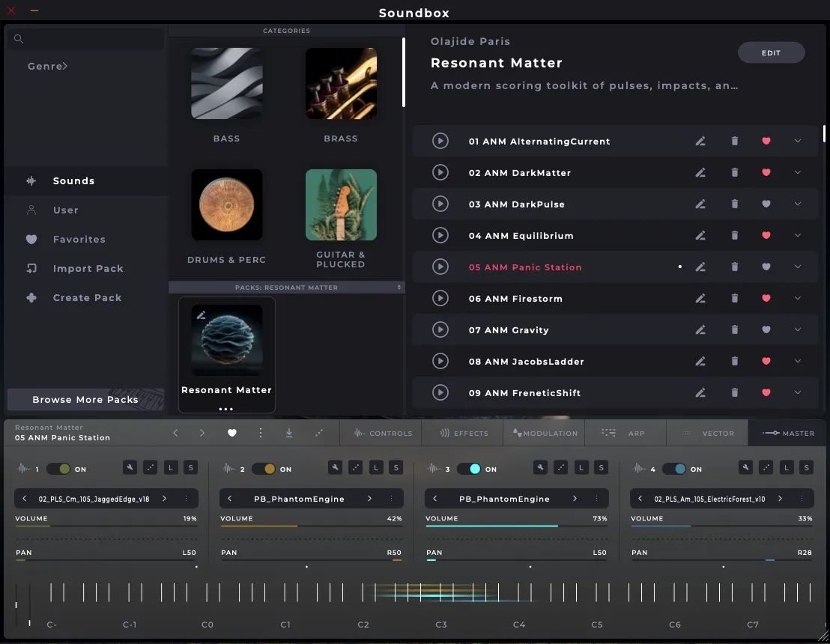Adjust the layer 3 volume slider
The height and width of the screenshot is (644, 830).
516,526
